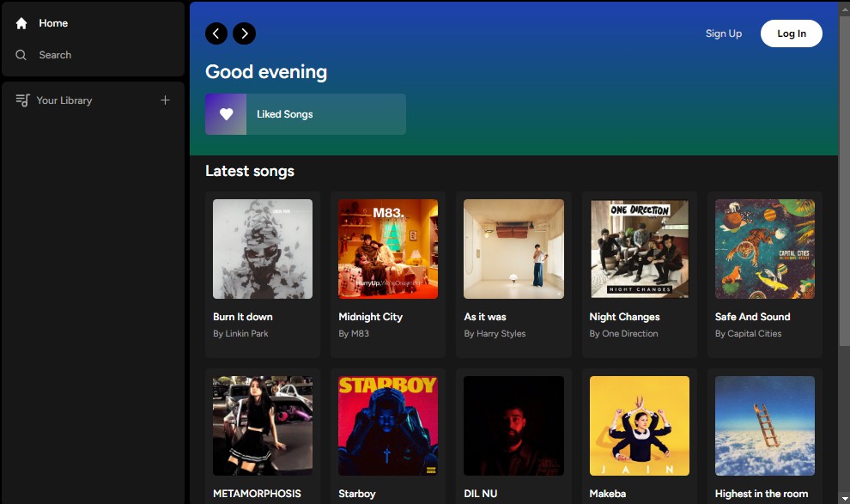Go back with the left arrow button
Screen dimensions: 850x504
[216, 33]
